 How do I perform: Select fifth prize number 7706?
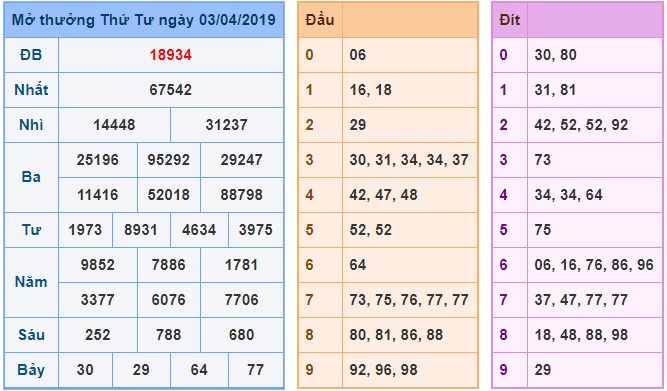point(241,300)
